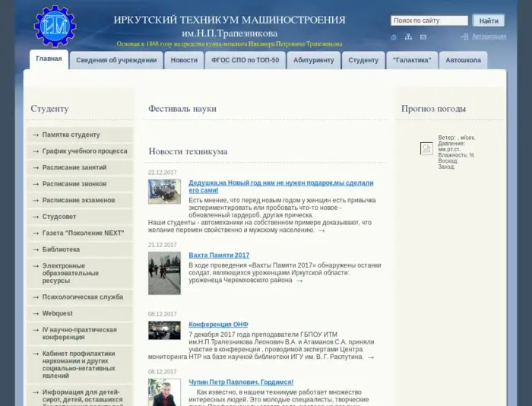Open the Автошкола tab
The height and width of the screenshot is (406, 532).
(x=463, y=60)
